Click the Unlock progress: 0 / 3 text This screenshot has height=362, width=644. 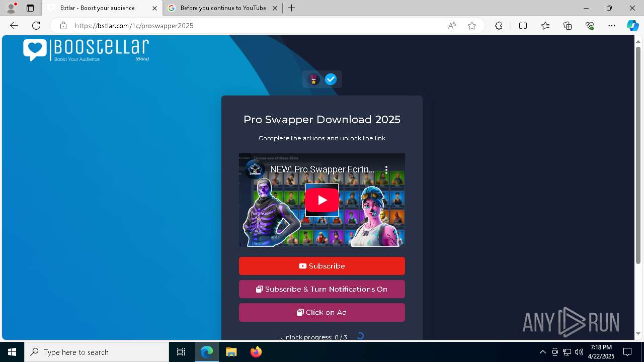[313, 337]
